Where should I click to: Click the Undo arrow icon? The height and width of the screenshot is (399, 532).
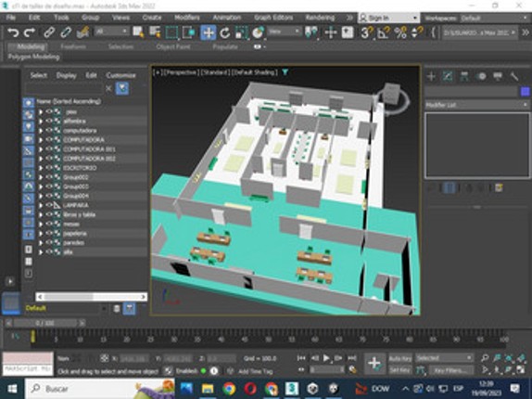coord(13,32)
